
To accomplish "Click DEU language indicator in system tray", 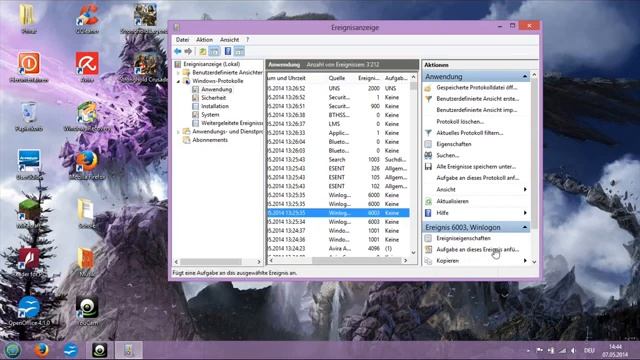I will pos(589,351).
